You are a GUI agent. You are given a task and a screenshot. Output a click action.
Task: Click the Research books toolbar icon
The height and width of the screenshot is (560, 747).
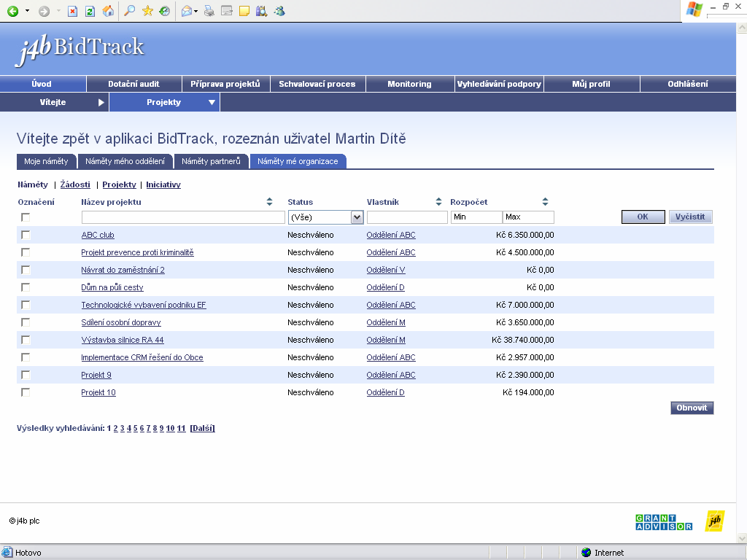coord(262,11)
